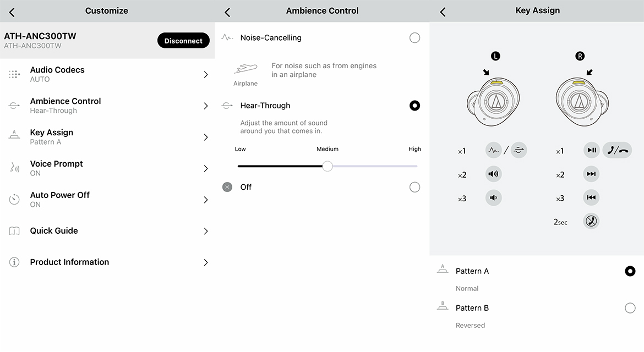Tap the volume up icon
The width and height of the screenshot is (644, 352).
[x=493, y=174]
